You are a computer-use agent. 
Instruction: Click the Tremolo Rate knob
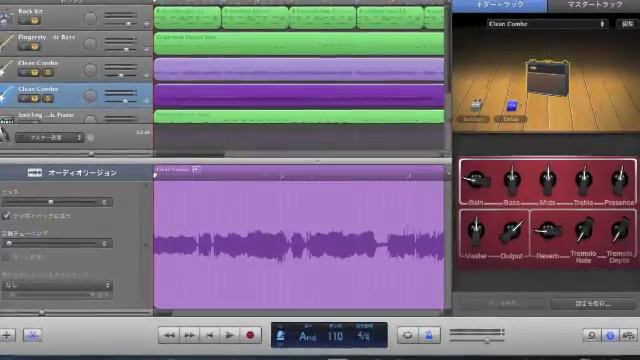point(584,230)
